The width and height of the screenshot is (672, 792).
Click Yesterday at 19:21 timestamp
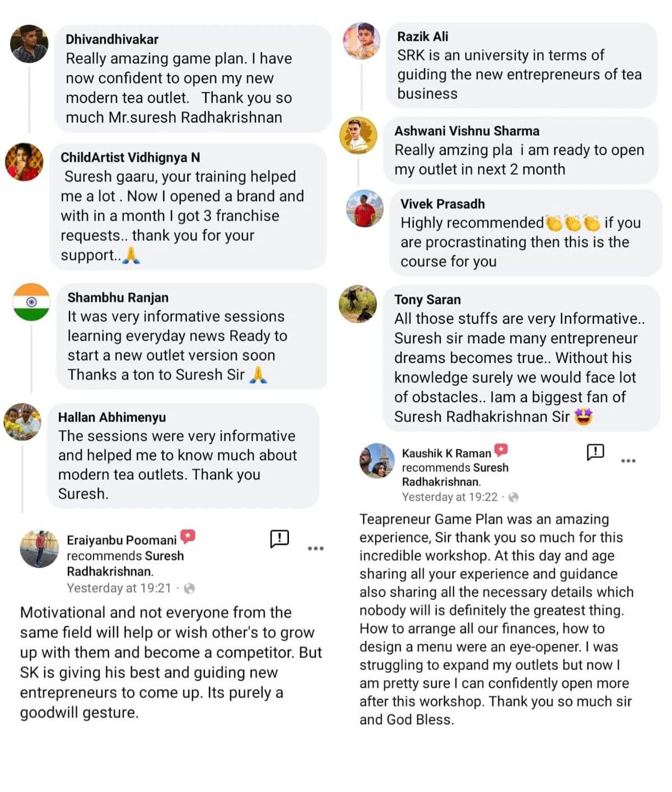point(119,588)
